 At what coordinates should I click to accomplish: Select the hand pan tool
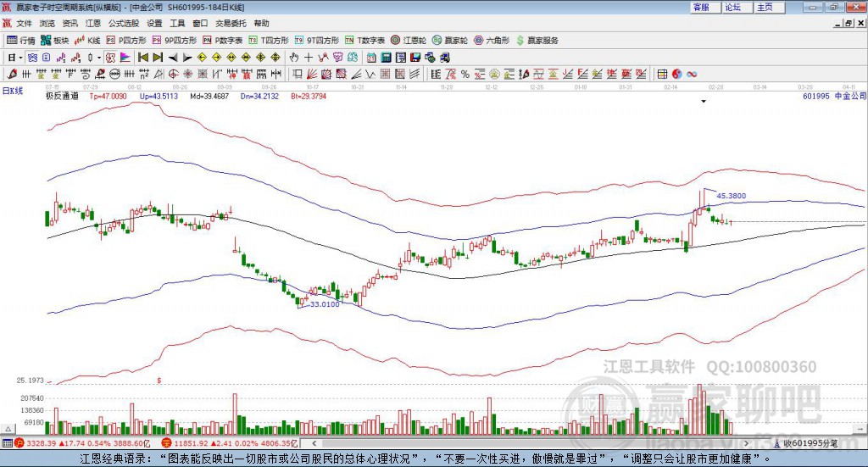pos(293,58)
